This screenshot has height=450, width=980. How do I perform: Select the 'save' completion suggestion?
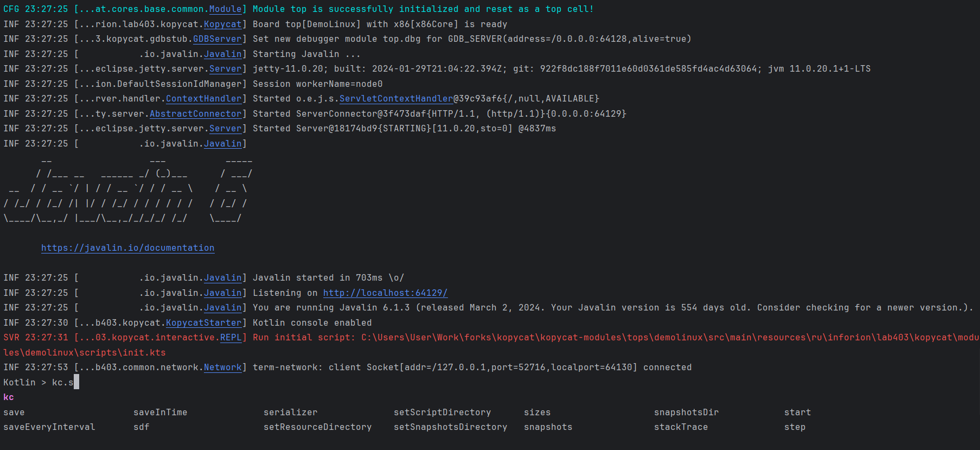coord(14,413)
